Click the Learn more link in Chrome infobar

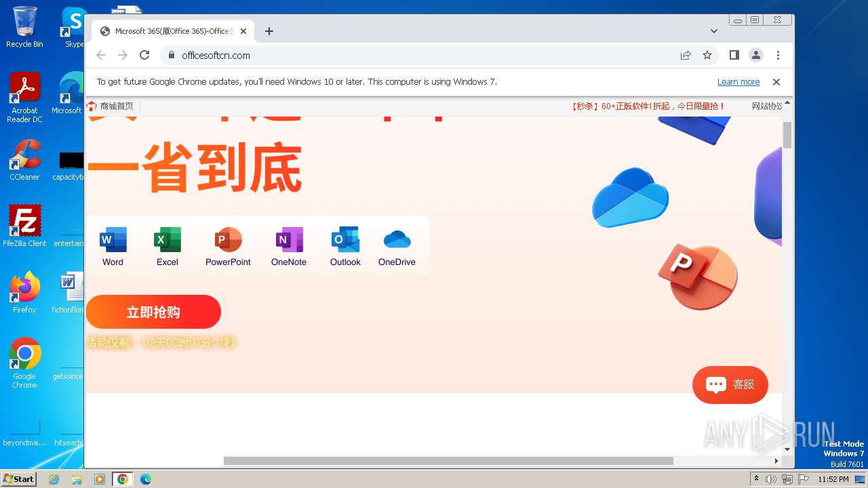point(738,81)
